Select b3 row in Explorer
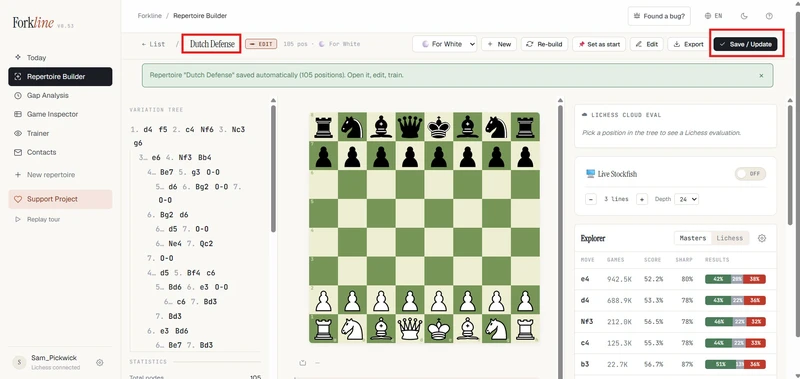The image size is (800, 379). point(675,365)
